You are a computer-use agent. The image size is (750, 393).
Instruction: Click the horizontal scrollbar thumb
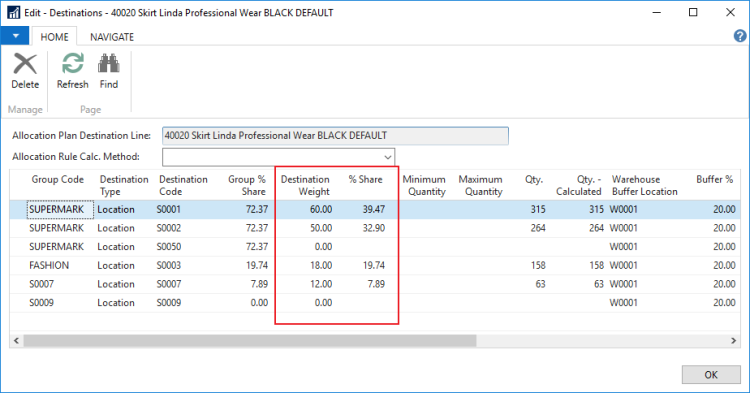coord(250,340)
